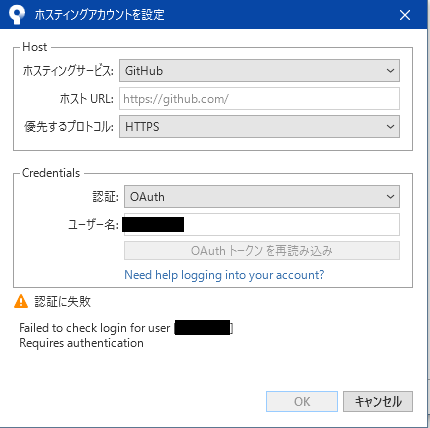Click the Requires authentication error line
Image resolution: width=430 pixels, height=428 pixels.
coord(81,343)
